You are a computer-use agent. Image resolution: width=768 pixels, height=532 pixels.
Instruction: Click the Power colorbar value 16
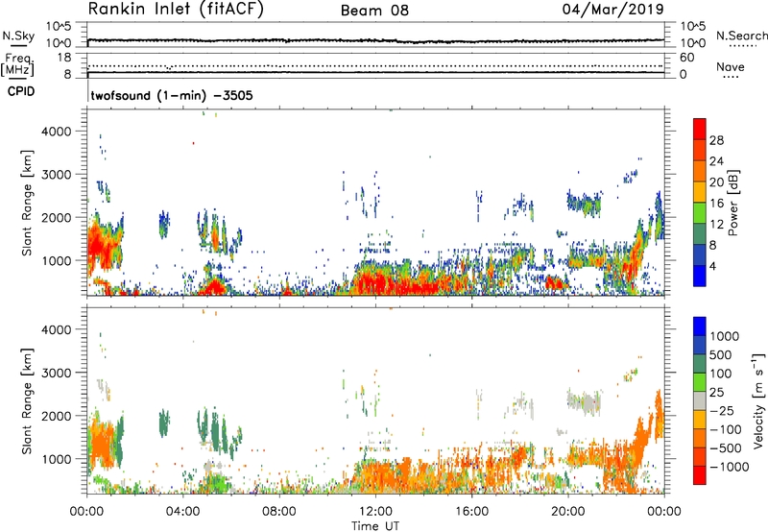[x=716, y=204]
